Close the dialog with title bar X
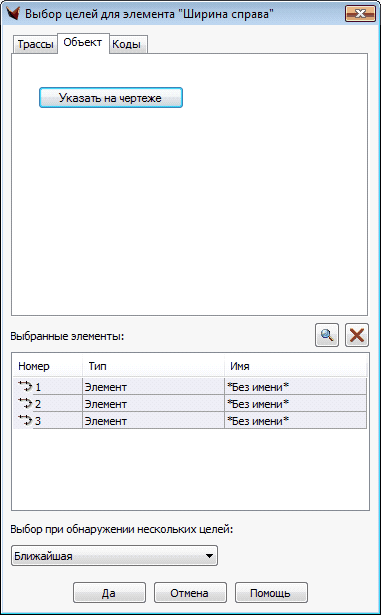The image size is (381, 615). 360,14
